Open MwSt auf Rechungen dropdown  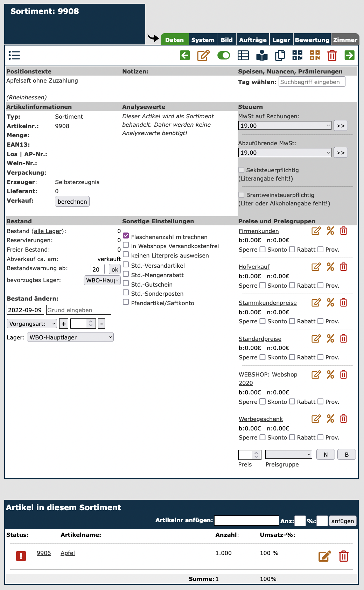pos(285,126)
